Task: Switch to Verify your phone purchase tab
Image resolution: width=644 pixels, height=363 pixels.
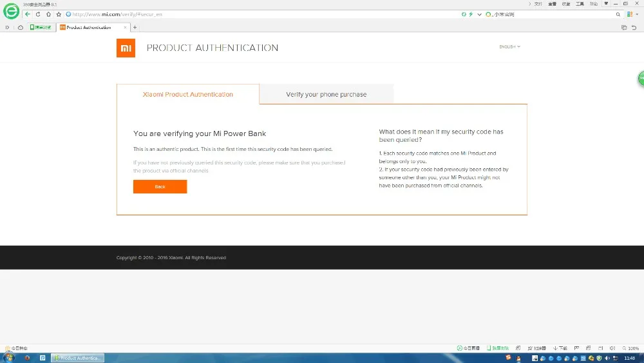Action: pos(326,94)
